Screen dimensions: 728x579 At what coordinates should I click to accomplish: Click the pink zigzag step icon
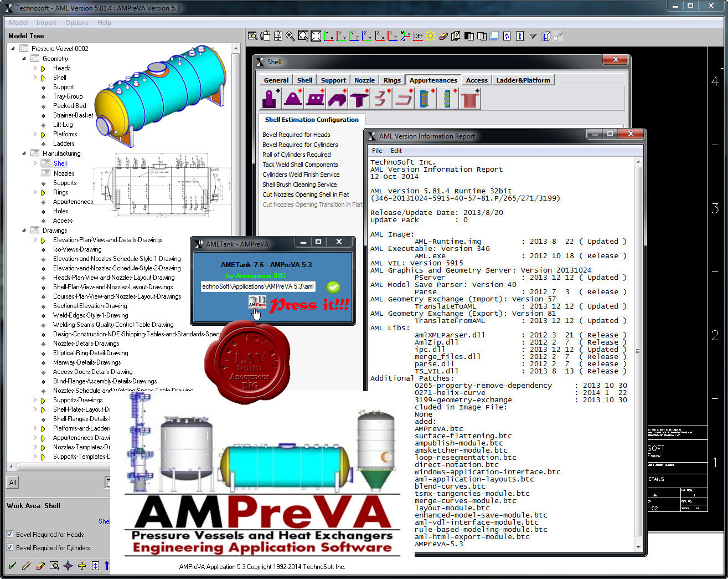click(381, 99)
